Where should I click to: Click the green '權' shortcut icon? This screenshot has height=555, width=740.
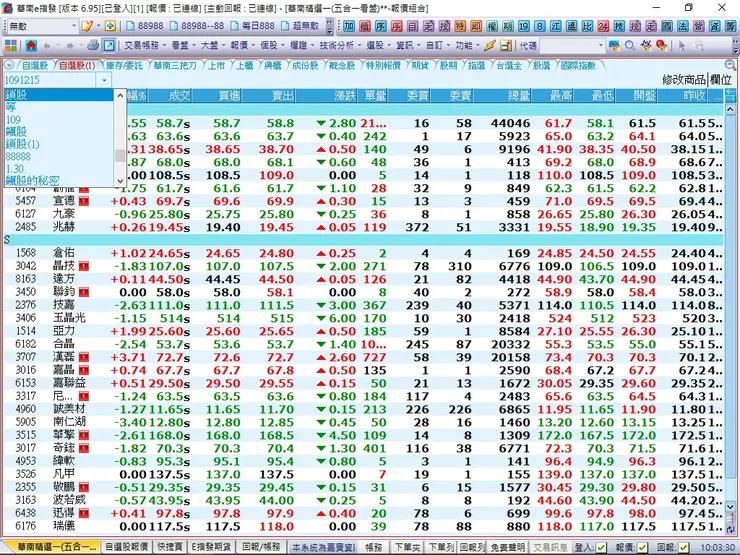coord(492,26)
